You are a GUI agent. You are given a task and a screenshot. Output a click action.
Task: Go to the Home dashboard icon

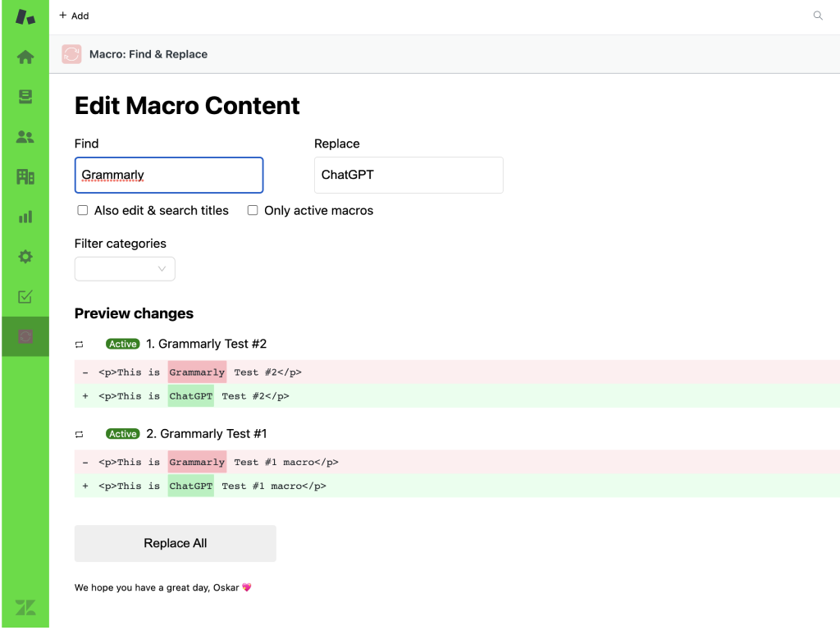coord(25,57)
